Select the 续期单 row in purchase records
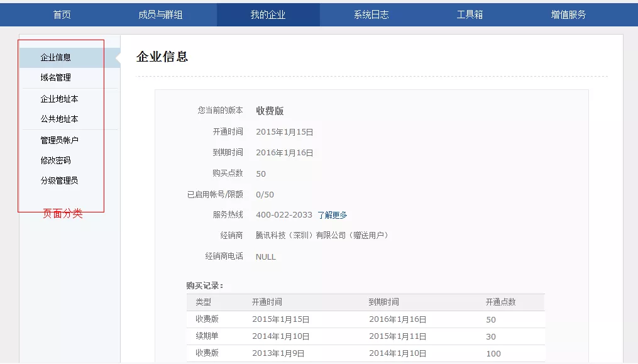Viewport: 638px width, 364px height. pos(207,336)
